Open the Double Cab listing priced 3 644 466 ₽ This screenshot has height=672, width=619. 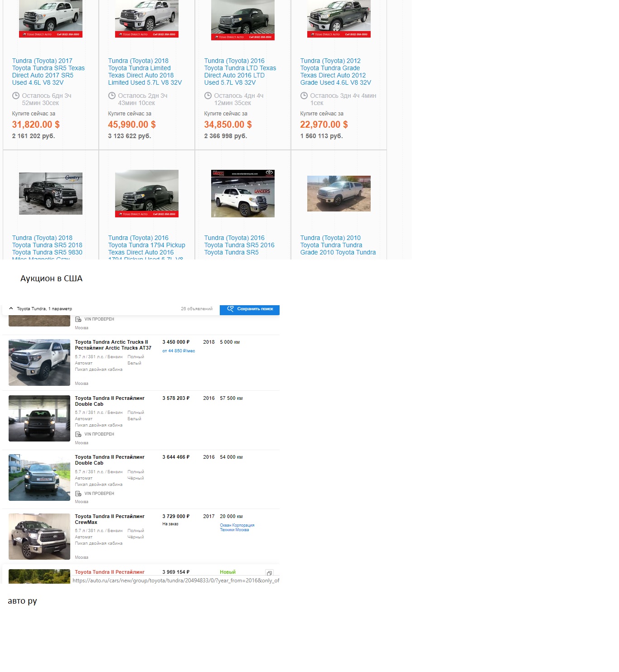click(110, 460)
